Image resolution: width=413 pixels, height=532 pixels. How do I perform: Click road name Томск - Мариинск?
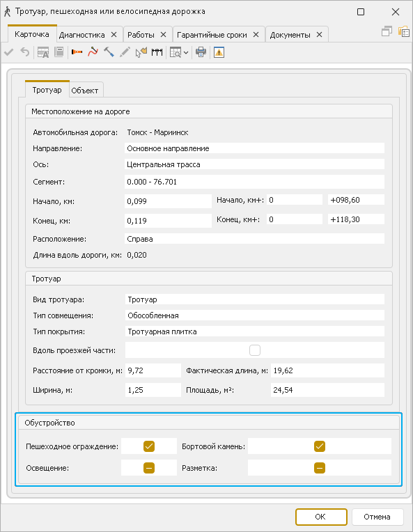coord(157,132)
